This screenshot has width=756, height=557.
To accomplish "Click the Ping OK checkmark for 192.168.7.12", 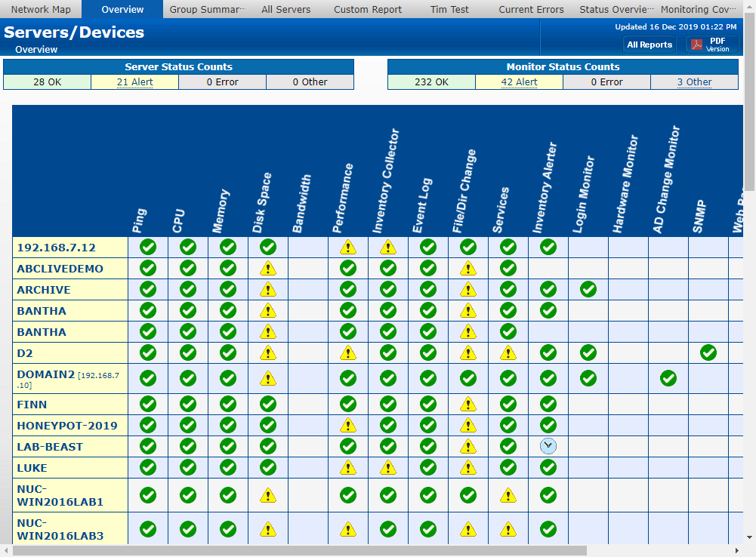I will 148,248.
